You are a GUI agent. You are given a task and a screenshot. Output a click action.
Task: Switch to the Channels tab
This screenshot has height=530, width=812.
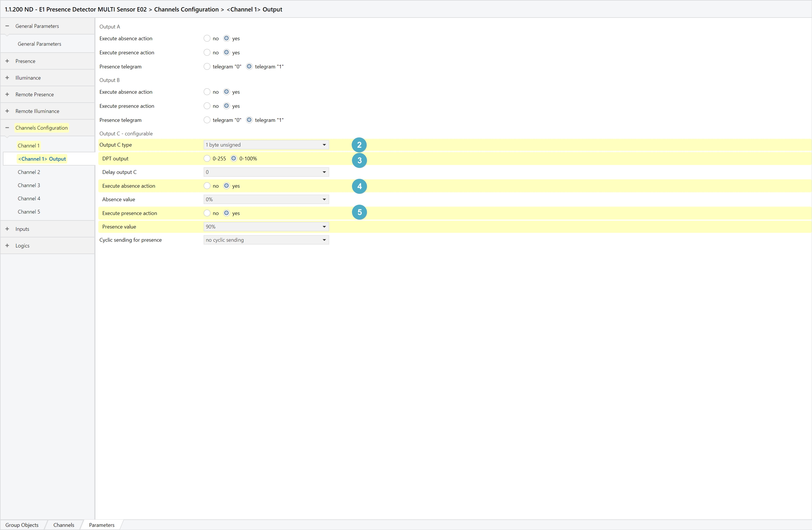tap(64, 525)
